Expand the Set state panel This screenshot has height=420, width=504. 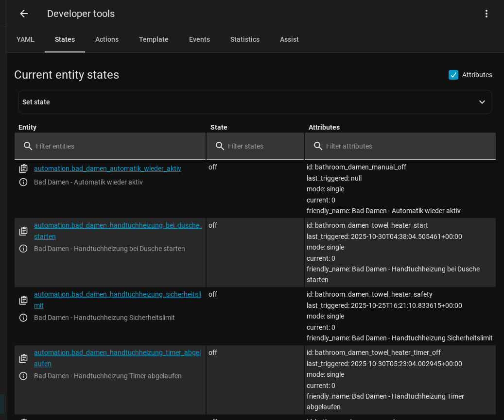click(255, 102)
